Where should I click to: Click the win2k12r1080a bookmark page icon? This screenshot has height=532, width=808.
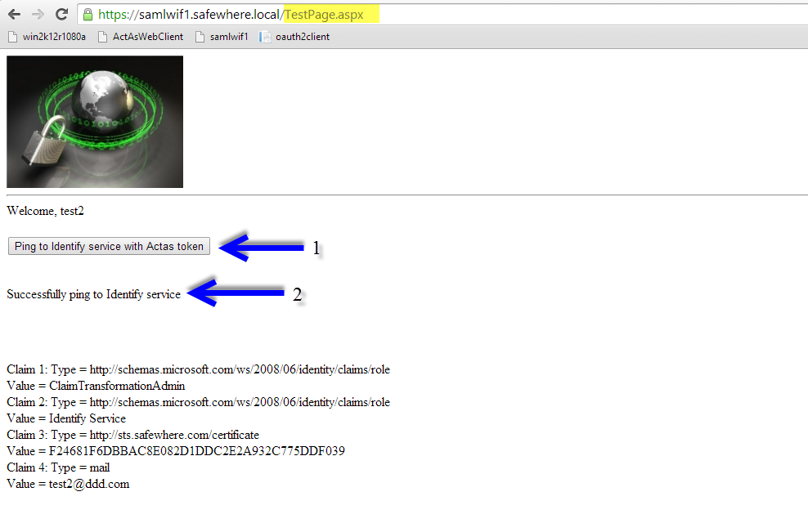tap(11, 36)
